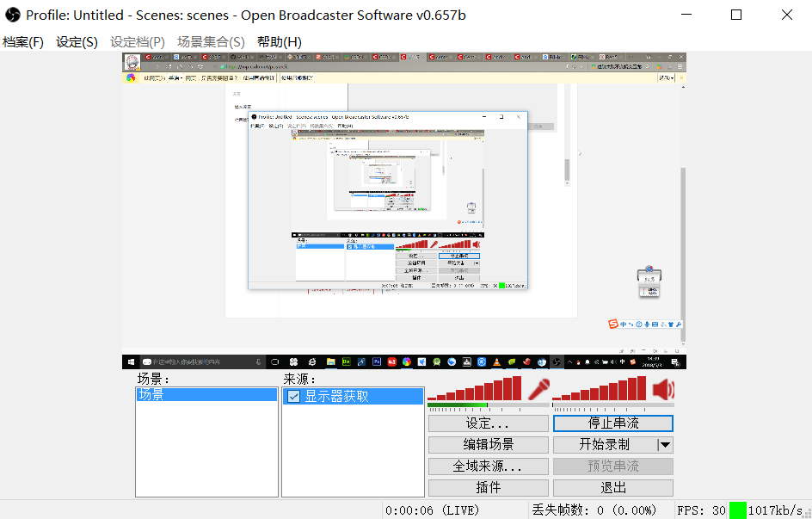
Task: Click search box in preview taskbar
Action: coord(202,362)
